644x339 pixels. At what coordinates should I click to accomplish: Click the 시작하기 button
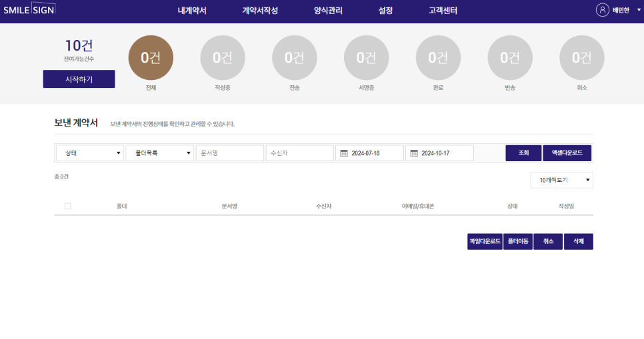point(79,79)
